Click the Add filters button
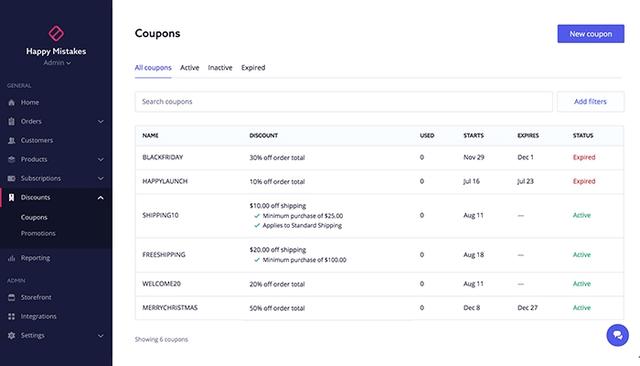 point(590,102)
